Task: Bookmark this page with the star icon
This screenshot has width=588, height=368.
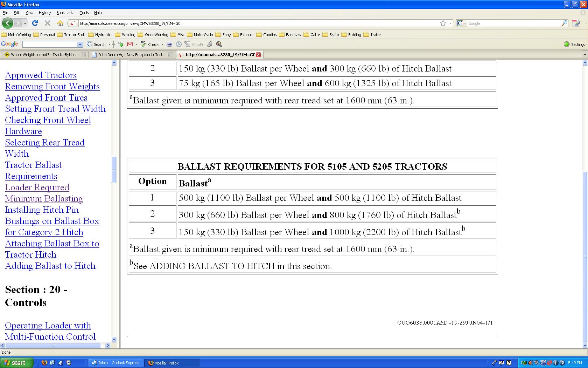Action: (443, 23)
